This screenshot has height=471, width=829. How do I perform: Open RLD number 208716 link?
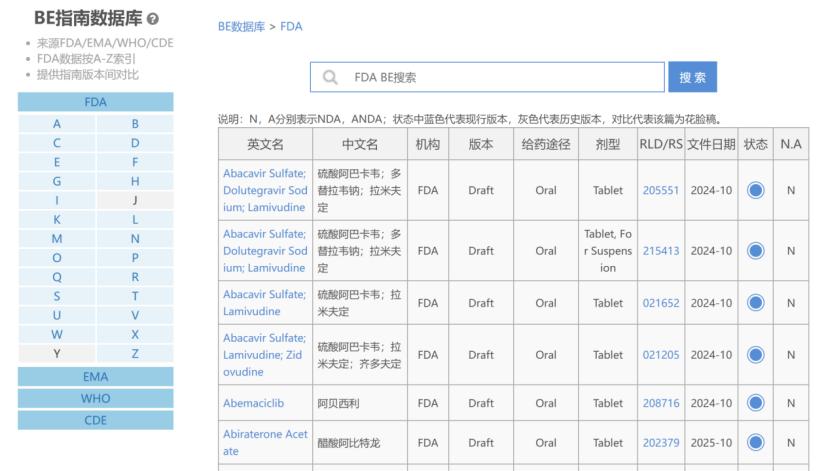660,403
